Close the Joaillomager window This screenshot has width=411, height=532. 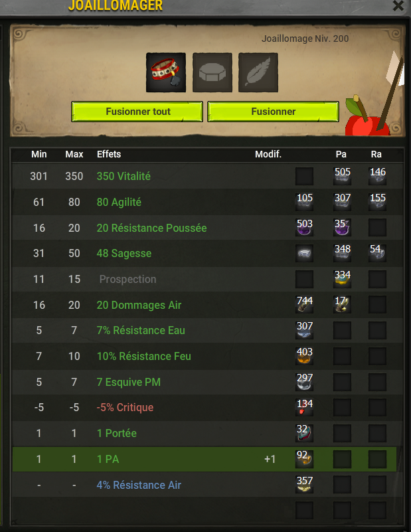[398, 5]
